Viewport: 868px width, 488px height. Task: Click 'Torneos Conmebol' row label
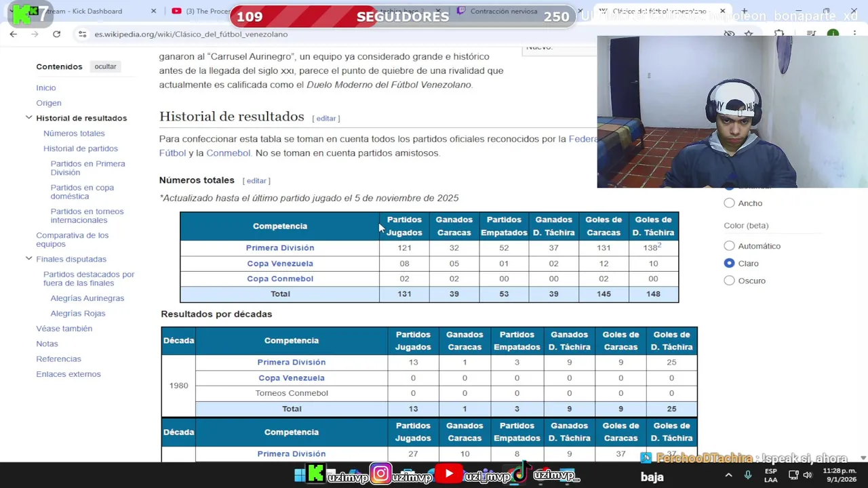click(x=291, y=393)
